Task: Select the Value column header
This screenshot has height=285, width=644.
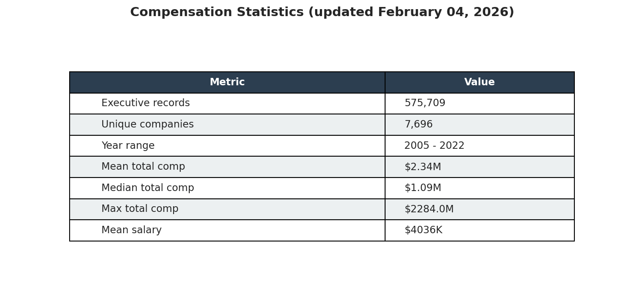Action: [479, 82]
